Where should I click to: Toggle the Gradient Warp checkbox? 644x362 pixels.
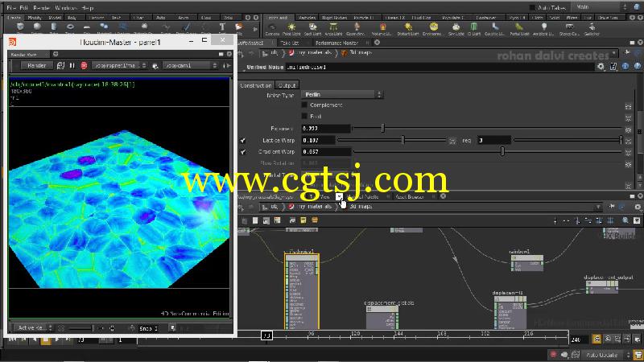(x=243, y=152)
